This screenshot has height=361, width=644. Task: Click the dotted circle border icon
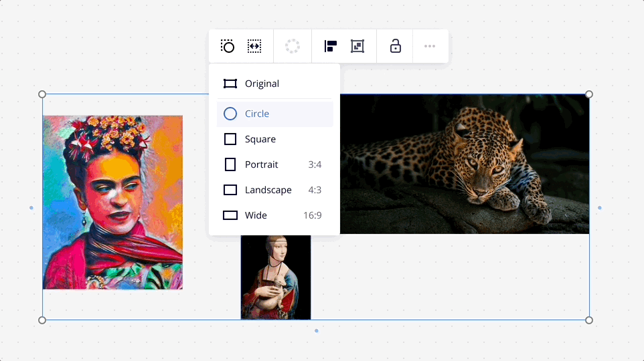[293, 46]
